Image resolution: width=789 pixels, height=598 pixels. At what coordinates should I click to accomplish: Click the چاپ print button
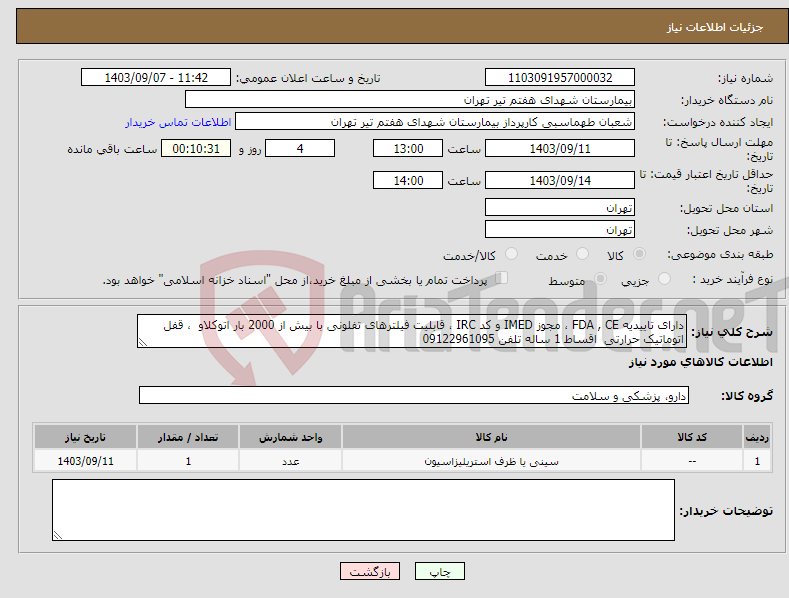click(x=440, y=571)
